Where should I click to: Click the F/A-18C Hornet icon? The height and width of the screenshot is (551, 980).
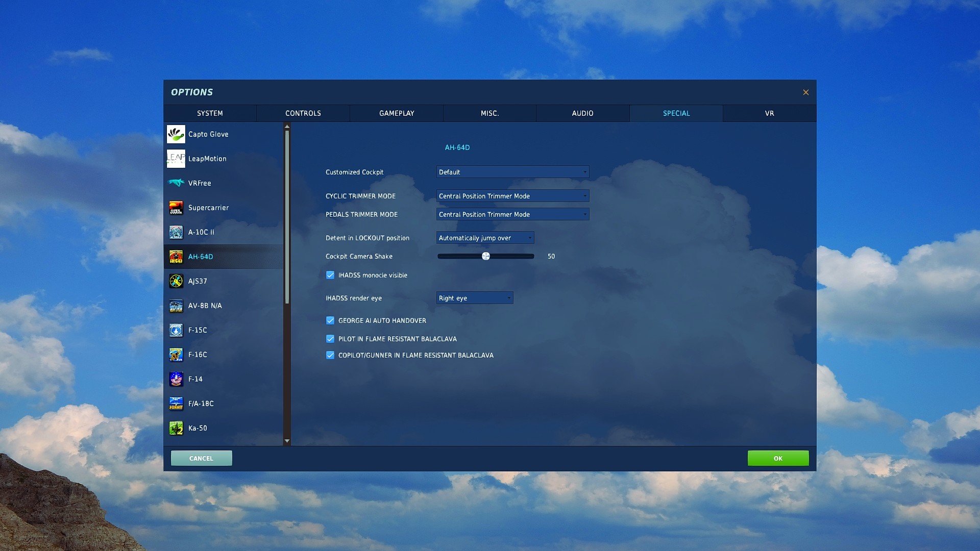click(x=176, y=404)
